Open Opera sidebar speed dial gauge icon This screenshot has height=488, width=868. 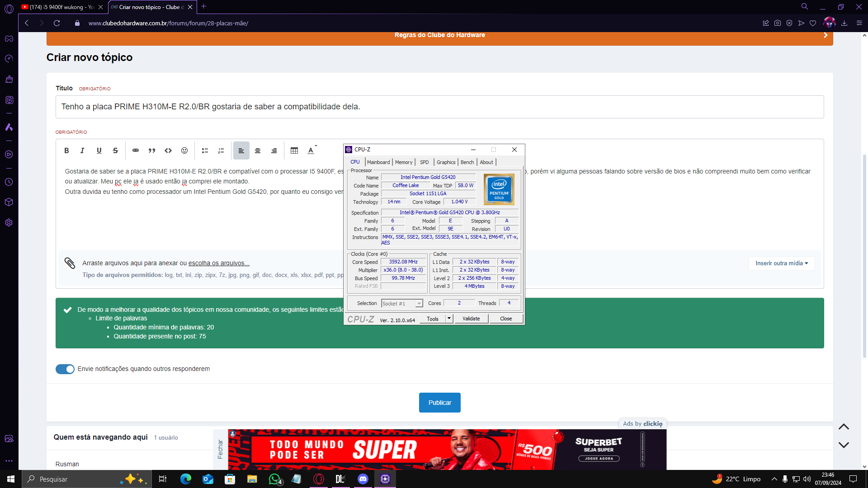9,59
